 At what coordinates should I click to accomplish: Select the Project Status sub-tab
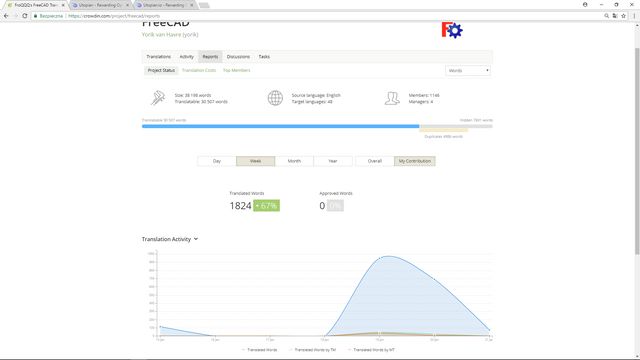pos(161,70)
